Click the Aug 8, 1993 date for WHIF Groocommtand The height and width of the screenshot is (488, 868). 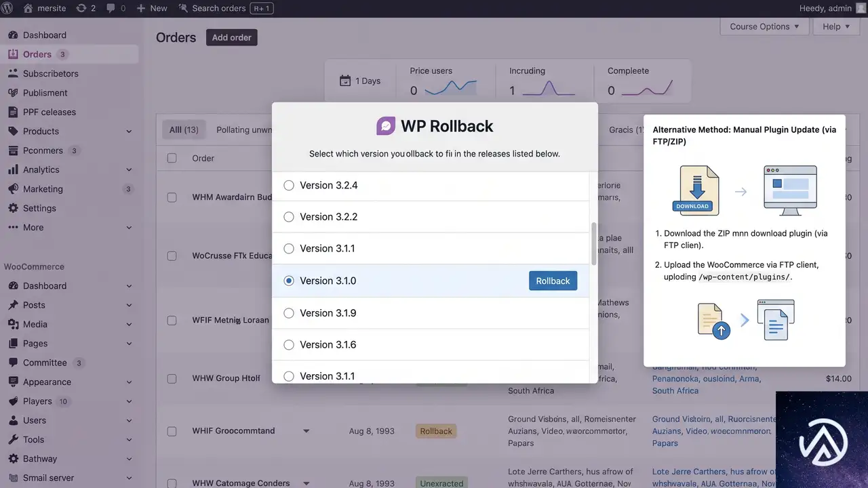click(371, 431)
